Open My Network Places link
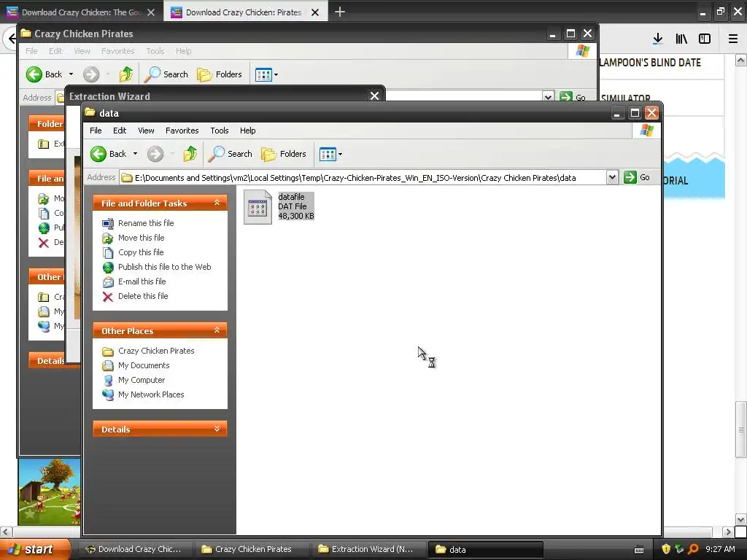This screenshot has height=560, width=747. click(x=151, y=394)
